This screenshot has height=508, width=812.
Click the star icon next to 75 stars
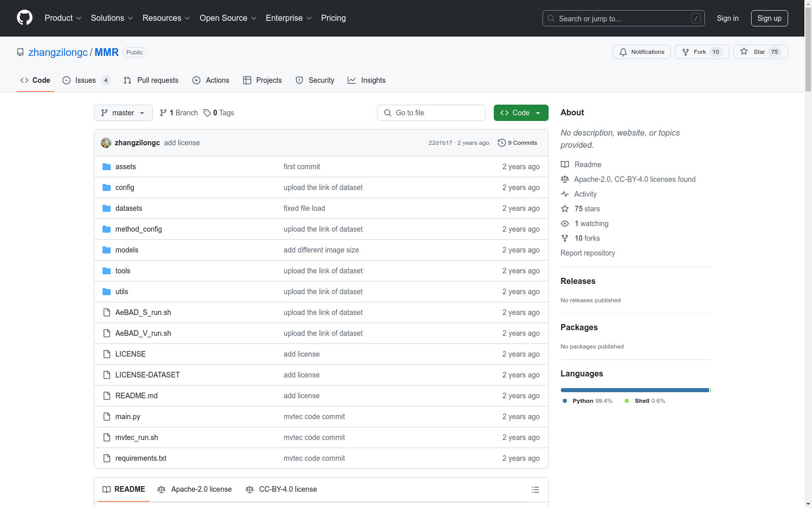coord(565,209)
